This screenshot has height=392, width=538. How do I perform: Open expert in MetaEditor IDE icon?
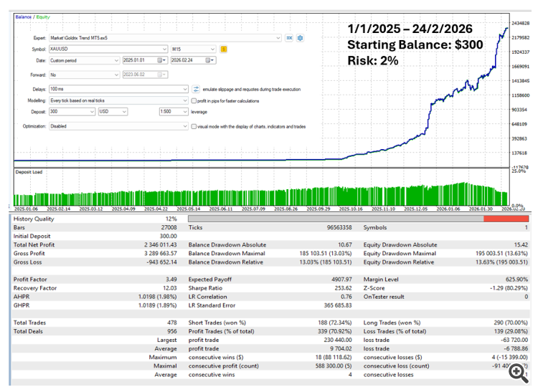tap(289, 38)
